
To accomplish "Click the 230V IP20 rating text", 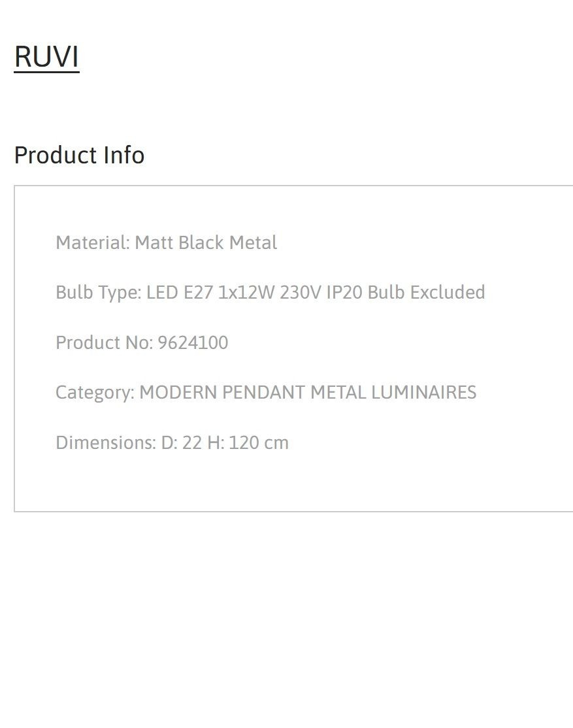I will 321,293.
